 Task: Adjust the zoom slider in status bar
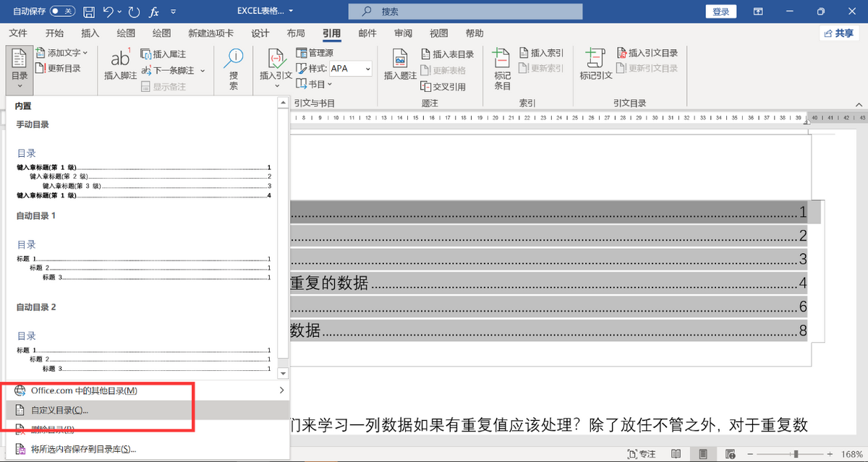(x=796, y=453)
